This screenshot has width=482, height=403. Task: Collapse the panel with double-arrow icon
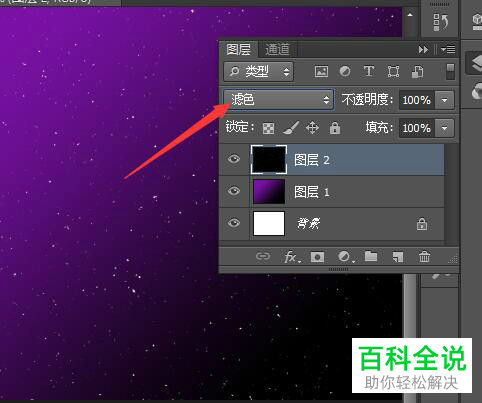(x=423, y=50)
